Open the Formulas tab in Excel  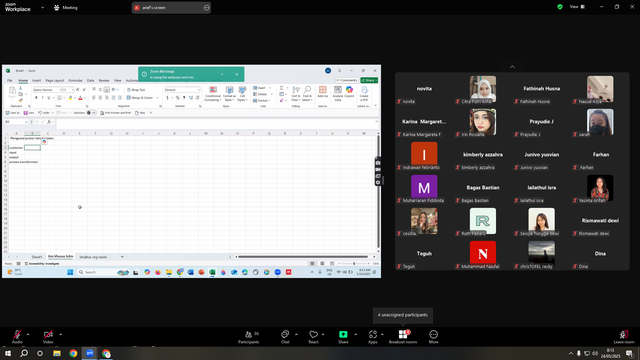(75, 80)
